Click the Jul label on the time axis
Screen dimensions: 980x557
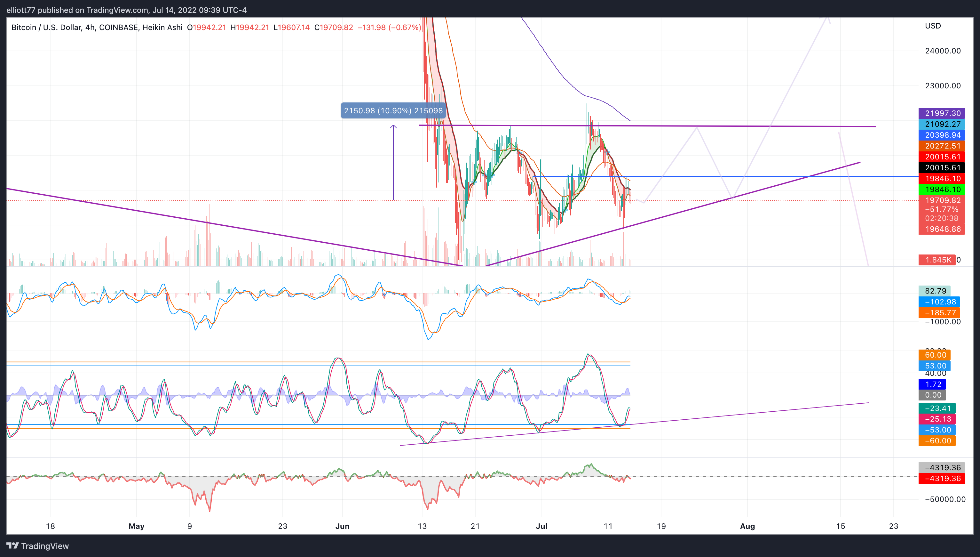(x=541, y=526)
